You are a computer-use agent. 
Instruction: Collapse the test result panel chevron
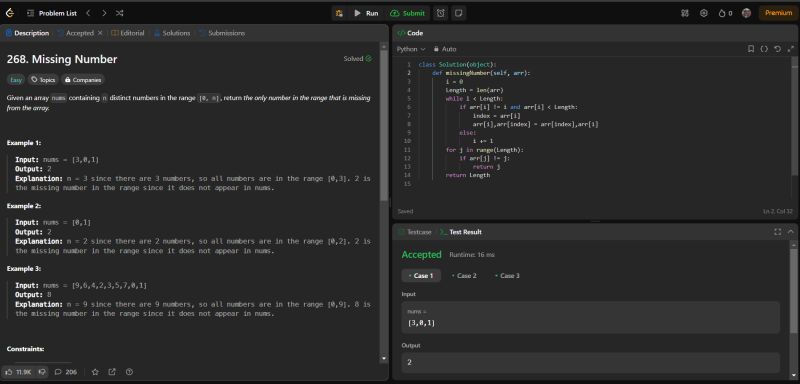(x=790, y=232)
